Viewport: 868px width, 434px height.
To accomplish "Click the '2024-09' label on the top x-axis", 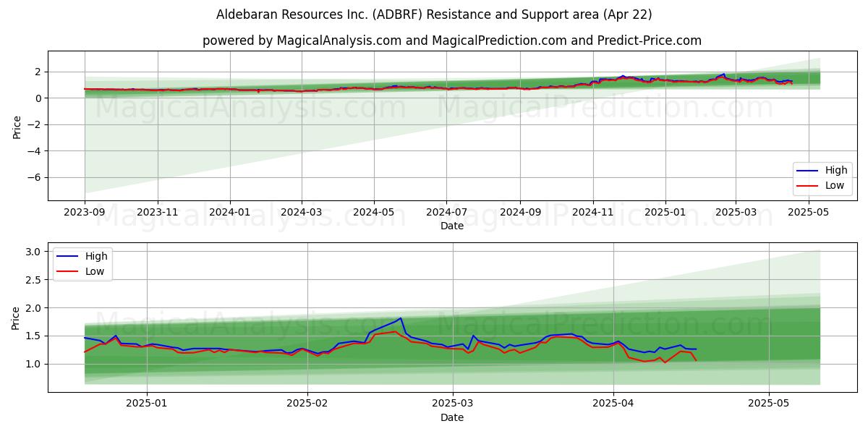I will click(x=520, y=213).
